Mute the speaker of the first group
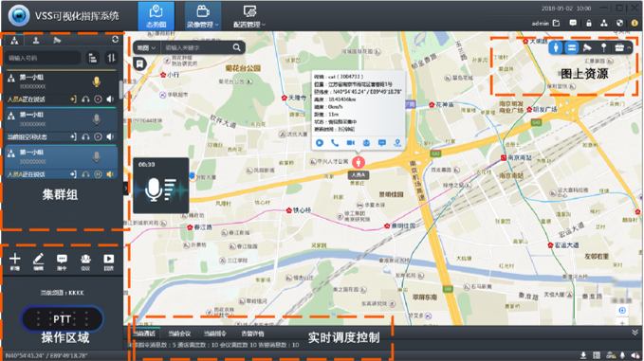The width and height of the screenshot is (644, 361). (110, 99)
